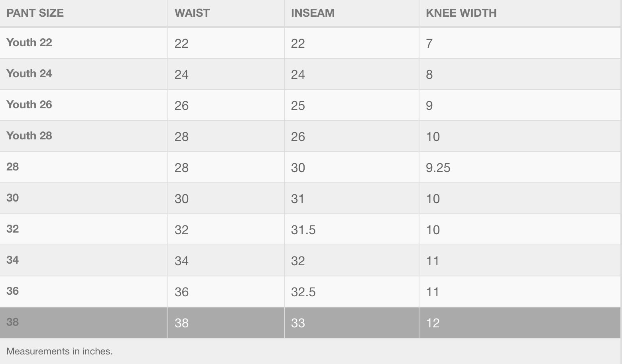The width and height of the screenshot is (622, 364).
Task: Click the inseam value 33 in highlighted row
Action: point(298,323)
